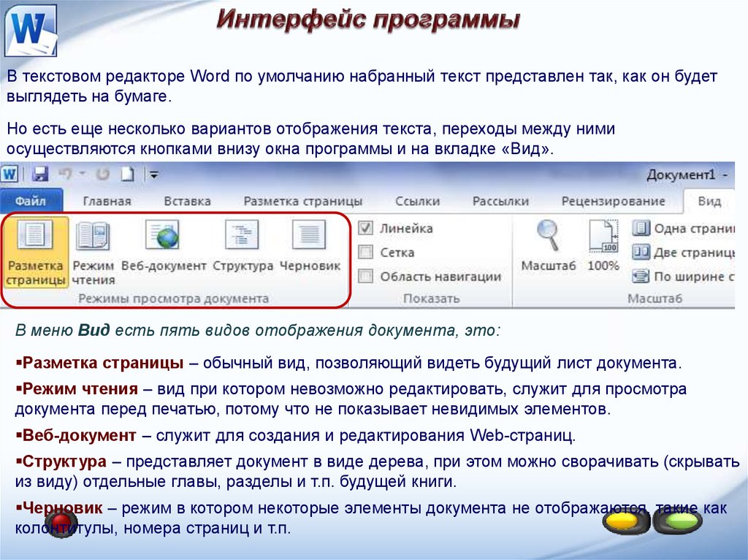Click the red Структура bullet heading
Image resolution: width=748 pixels, height=560 pixels.
[x=64, y=461]
